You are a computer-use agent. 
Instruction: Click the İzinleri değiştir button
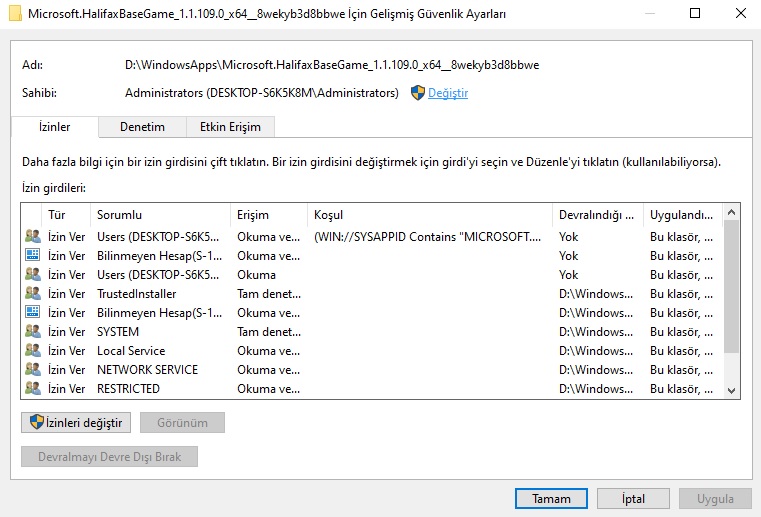(x=76, y=422)
